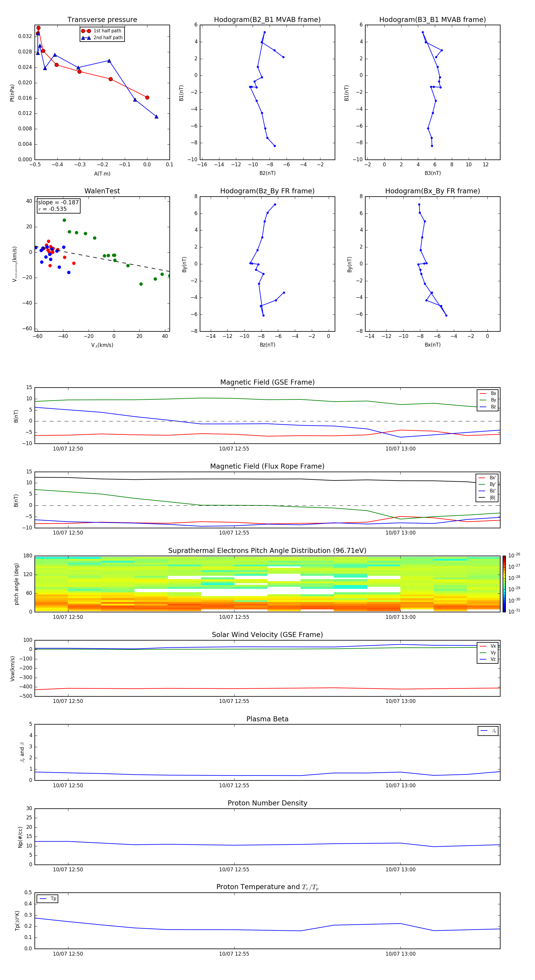
Task: Click the '1st half path' legend entry
Action: [102, 31]
